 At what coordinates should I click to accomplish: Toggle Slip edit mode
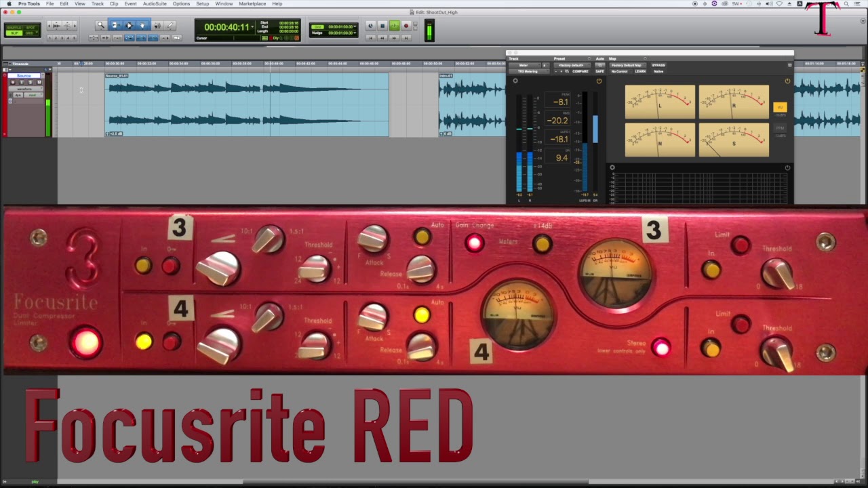pos(13,33)
